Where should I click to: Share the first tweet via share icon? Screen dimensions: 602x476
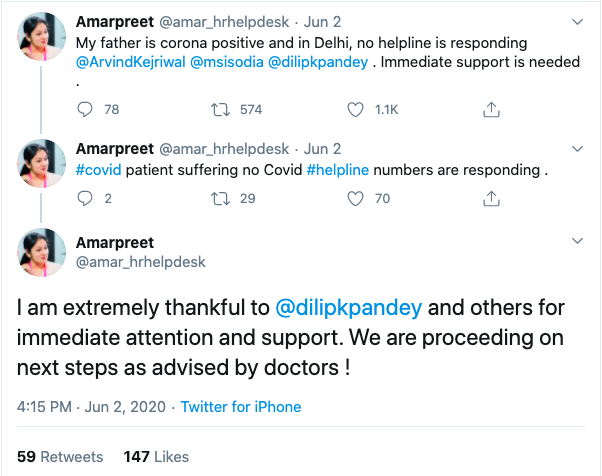(x=491, y=109)
